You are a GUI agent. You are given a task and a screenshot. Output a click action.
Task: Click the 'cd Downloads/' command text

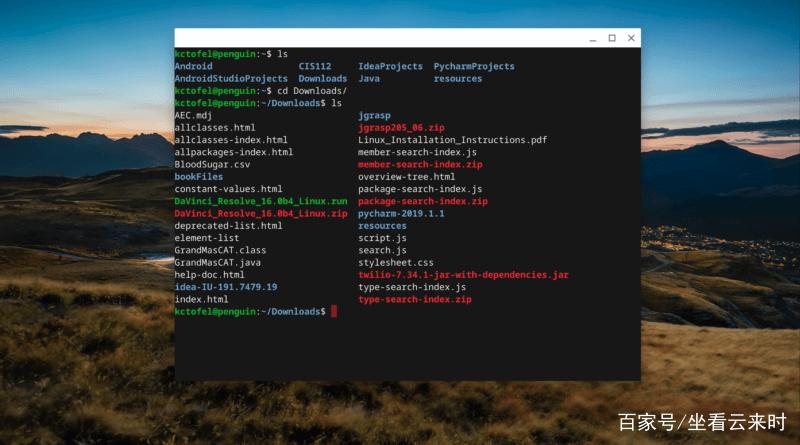312,91
